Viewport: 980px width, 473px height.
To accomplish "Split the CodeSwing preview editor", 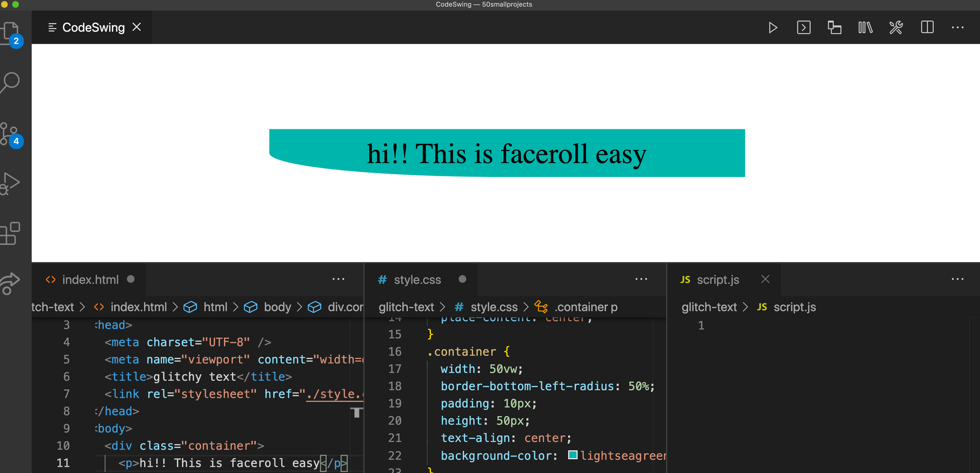I will pyautogui.click(x=927, y=27).
